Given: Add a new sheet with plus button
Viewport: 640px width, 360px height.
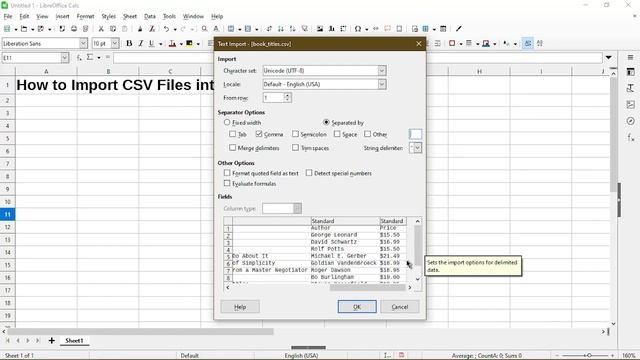Looking at the screenshot, I should click(51, 340).
